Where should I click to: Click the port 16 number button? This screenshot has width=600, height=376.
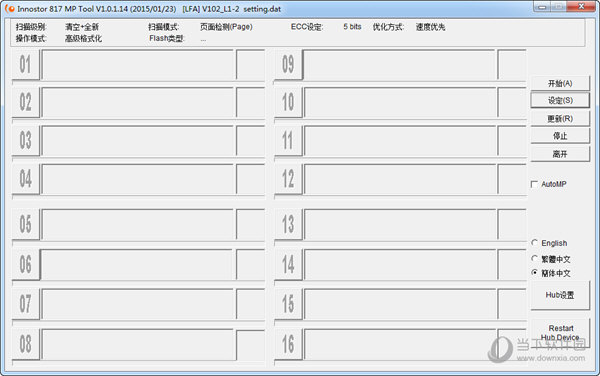(288, 343)
